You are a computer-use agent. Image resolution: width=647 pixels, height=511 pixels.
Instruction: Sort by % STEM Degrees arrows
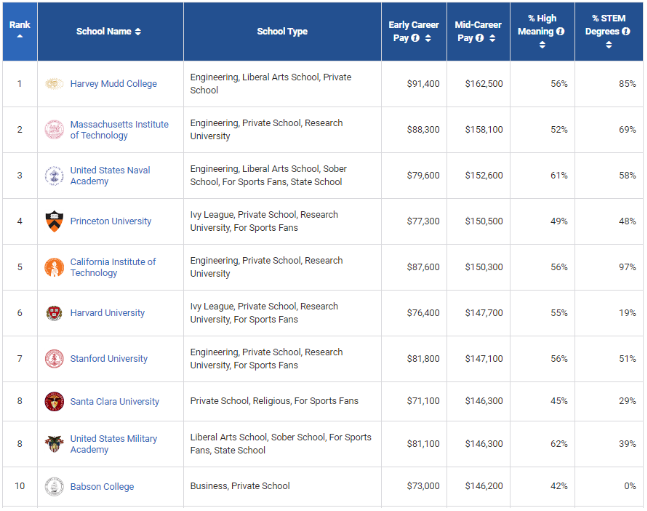click(x=609, y=44)
